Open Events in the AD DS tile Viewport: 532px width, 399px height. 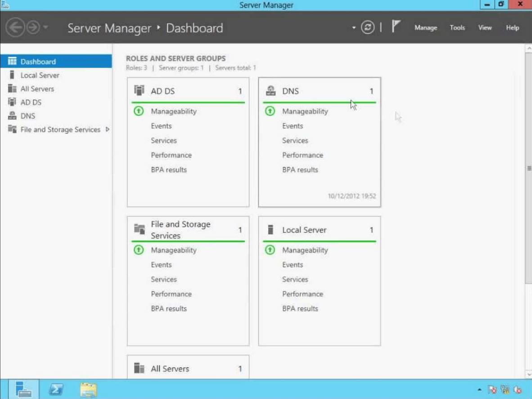(161, 126)
